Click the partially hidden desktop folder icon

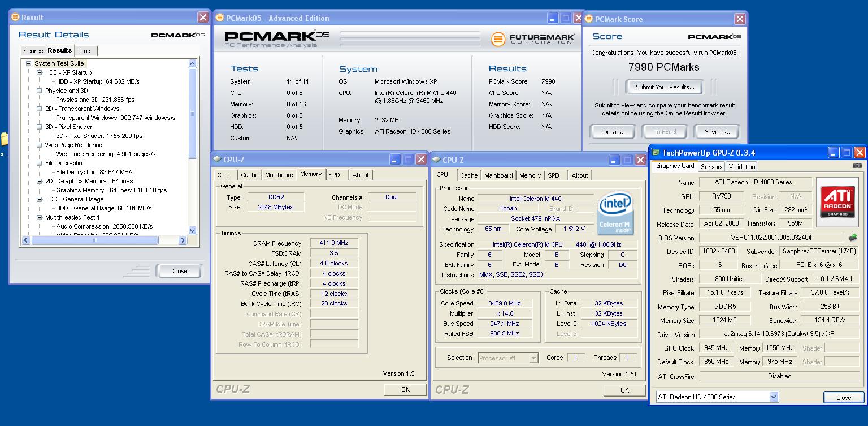3,139
